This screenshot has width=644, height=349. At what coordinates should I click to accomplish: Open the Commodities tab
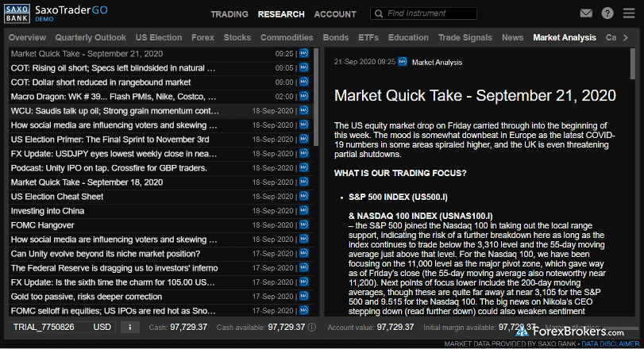287,38
